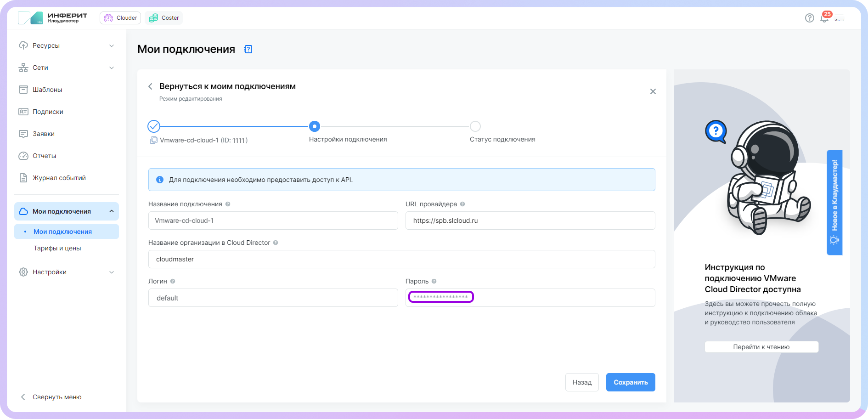Expand the Настройки sidebar section
This screenshot has height=419, width=868.
pyautogui.click(x=112, y=272)
